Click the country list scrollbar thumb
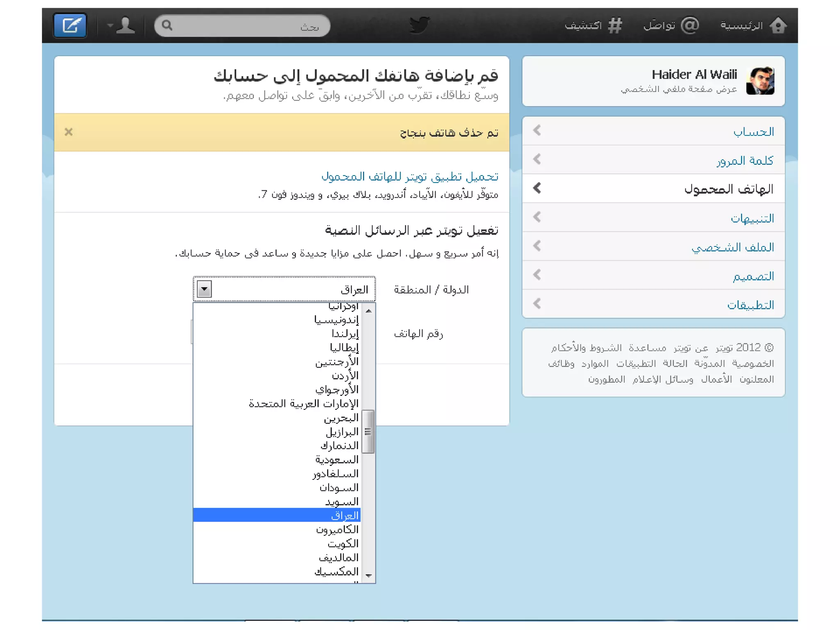 pyautogui.click(x=368, y=431)
